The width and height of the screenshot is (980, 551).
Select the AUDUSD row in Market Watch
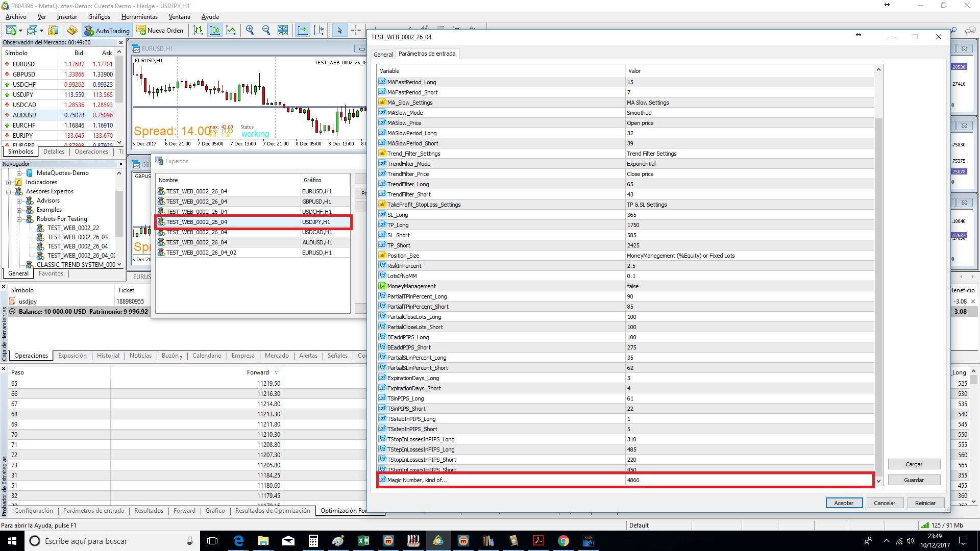59,115
